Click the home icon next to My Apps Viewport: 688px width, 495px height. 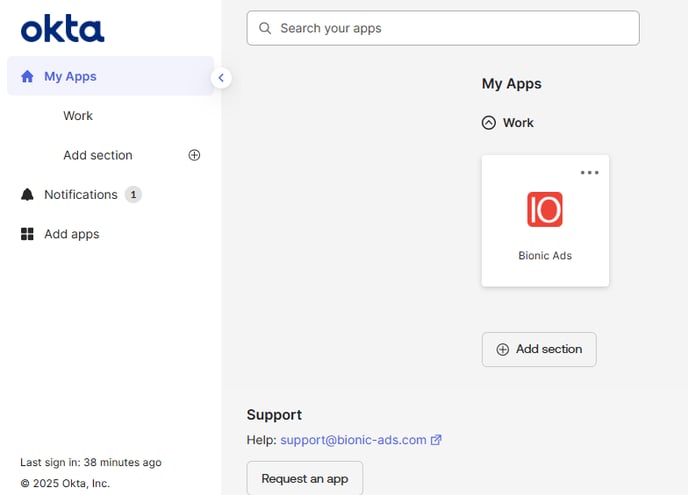(x=27, y=76)
